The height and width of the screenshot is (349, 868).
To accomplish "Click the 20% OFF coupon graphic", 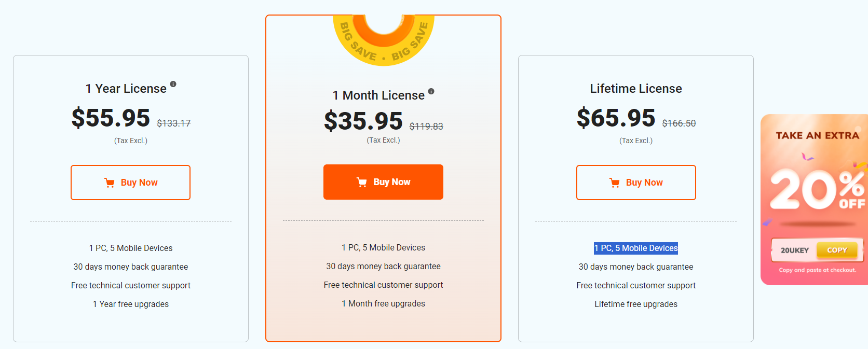I will [x=817, y=189].
